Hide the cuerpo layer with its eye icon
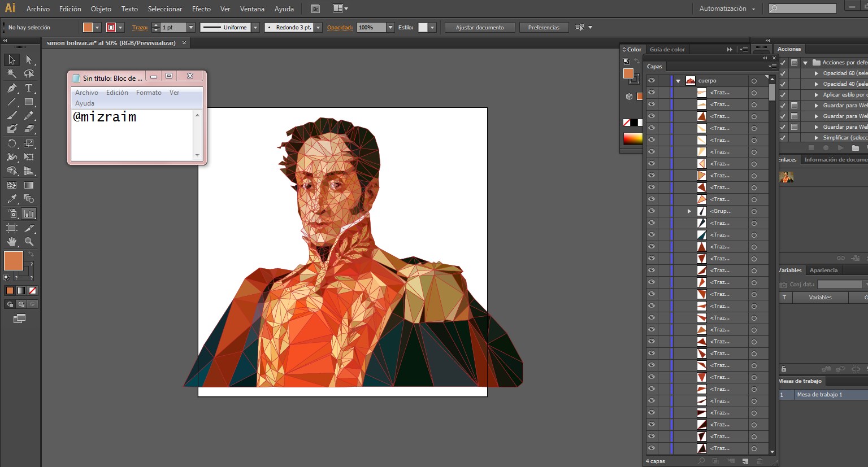The height and width of the screenshot is (467, 868). pyautogui.click(x=652, y=81)
